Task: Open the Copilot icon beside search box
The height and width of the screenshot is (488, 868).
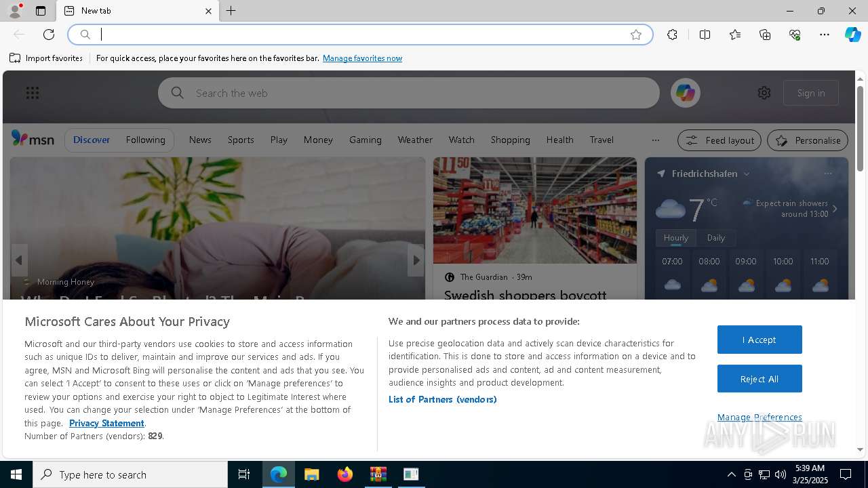Action: (x=685, y=93)
